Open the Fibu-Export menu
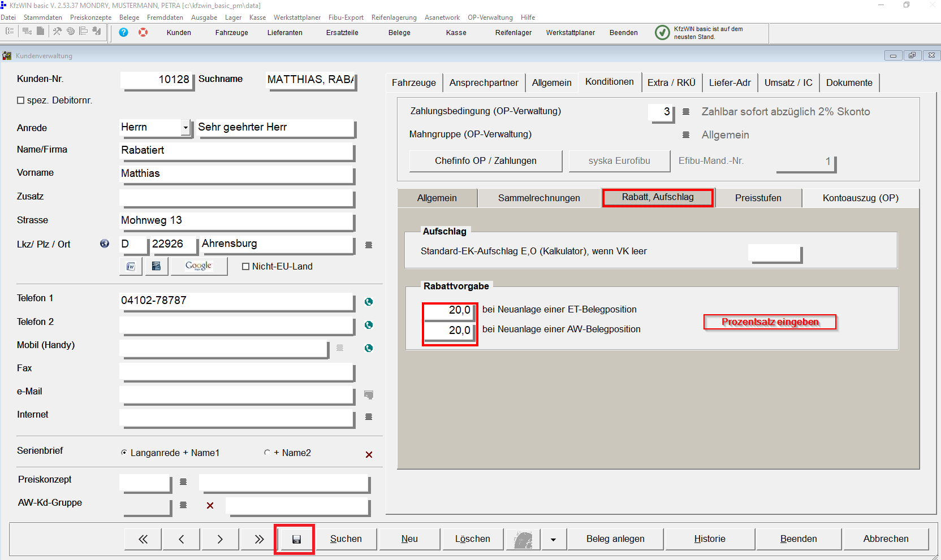 346,18
